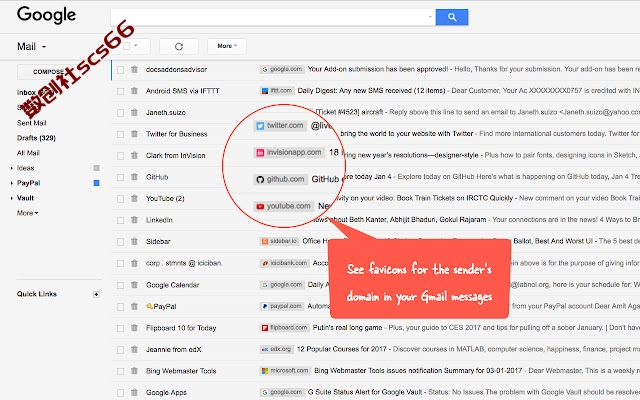640x400 pixels.
Task: Click the youtube.com favicon badge
Action: click(x=284, y=207)
